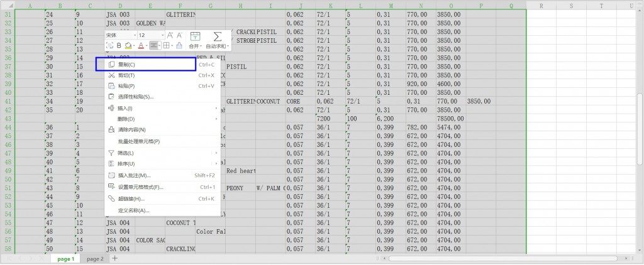Viewport: 644px width, 265px height.
Task: Apply borders using the grid icon
Action: point(166,46)
